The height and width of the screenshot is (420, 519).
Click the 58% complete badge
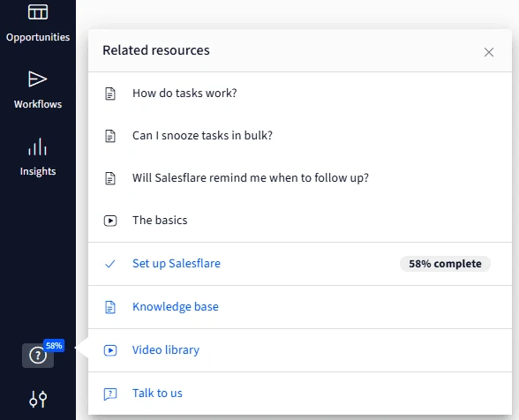click(x=445, y=264)
